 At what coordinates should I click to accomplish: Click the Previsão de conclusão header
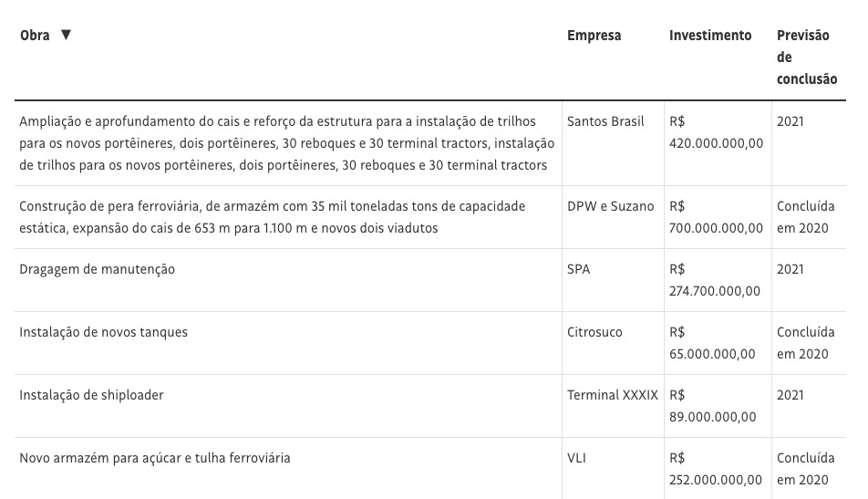[x=806, y=57]
